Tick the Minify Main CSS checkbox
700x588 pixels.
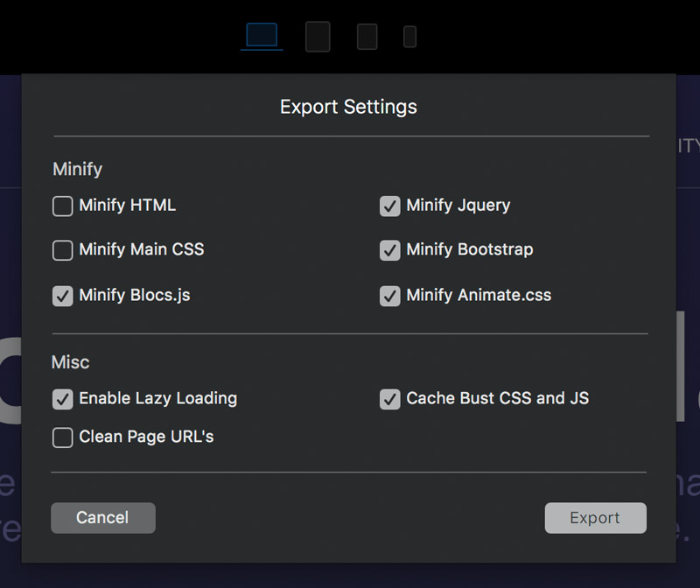[x=62, y=250]
